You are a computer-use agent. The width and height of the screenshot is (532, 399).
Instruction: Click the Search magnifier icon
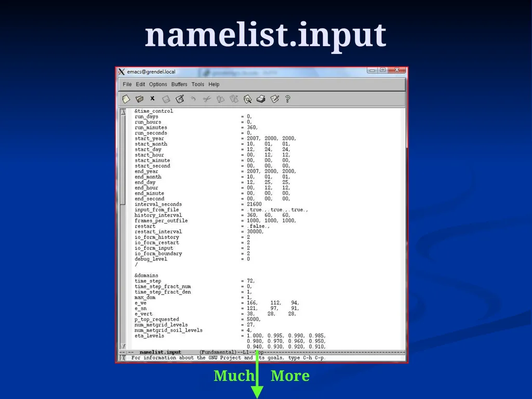coord(247,99)
